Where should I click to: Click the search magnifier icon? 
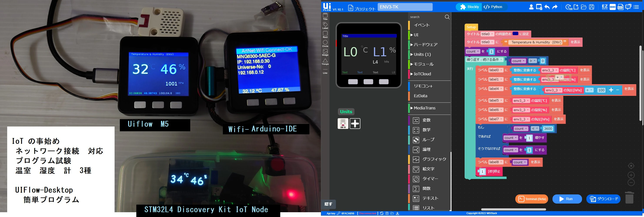(x=447, y=17)
